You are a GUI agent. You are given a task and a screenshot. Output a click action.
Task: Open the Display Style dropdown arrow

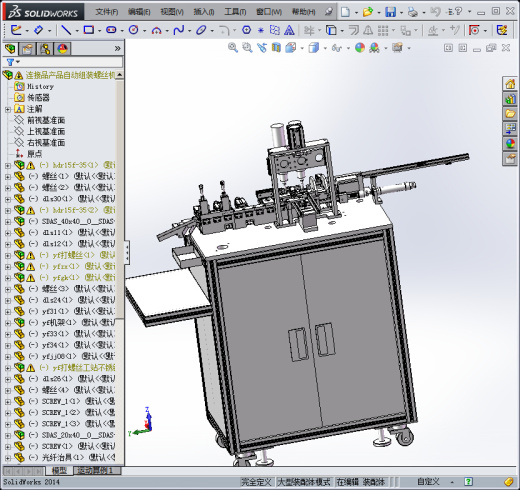point(325,48)
